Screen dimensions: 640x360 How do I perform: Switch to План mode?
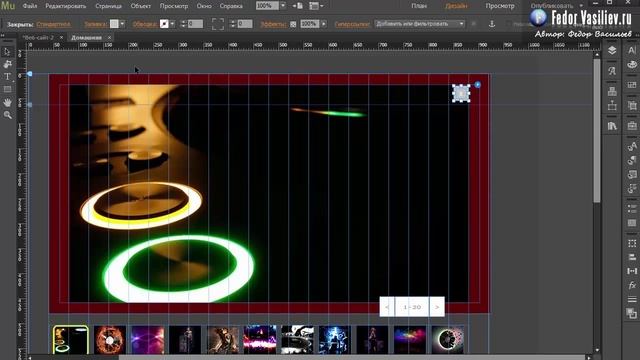419,6
